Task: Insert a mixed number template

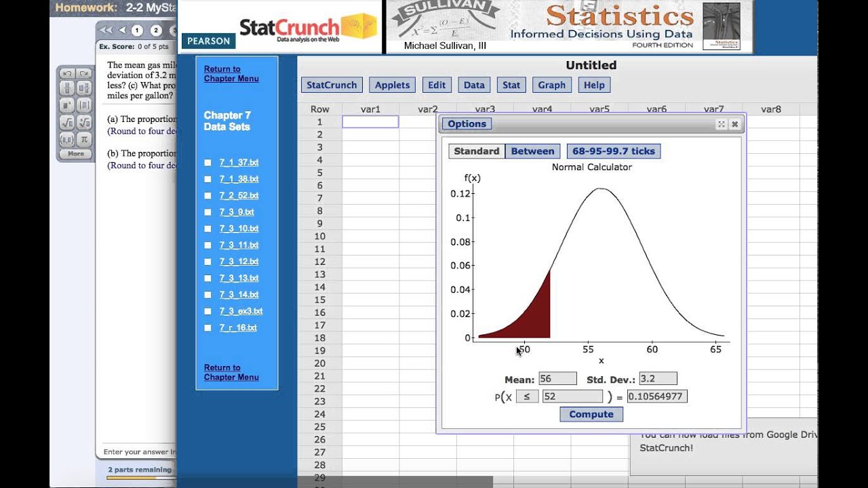Action: click(83, 88)
